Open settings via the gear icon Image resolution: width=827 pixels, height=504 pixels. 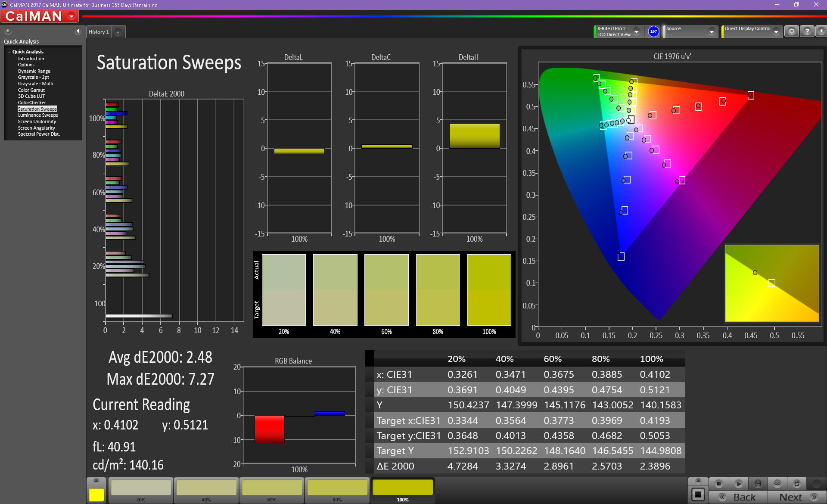(791, 31)
